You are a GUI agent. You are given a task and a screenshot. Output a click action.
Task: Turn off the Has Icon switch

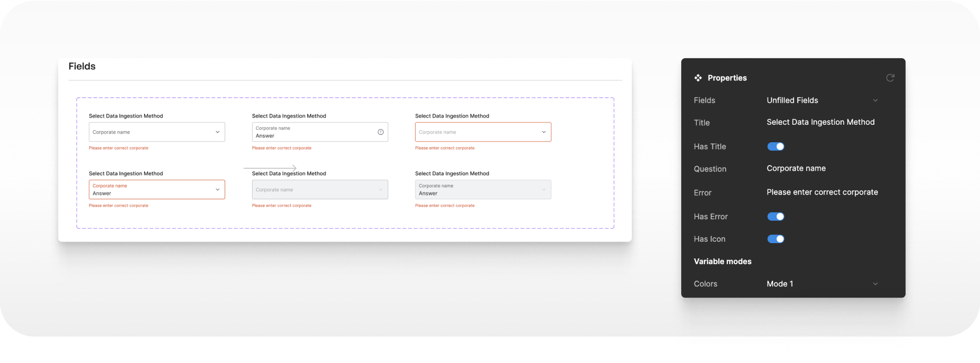776,239
